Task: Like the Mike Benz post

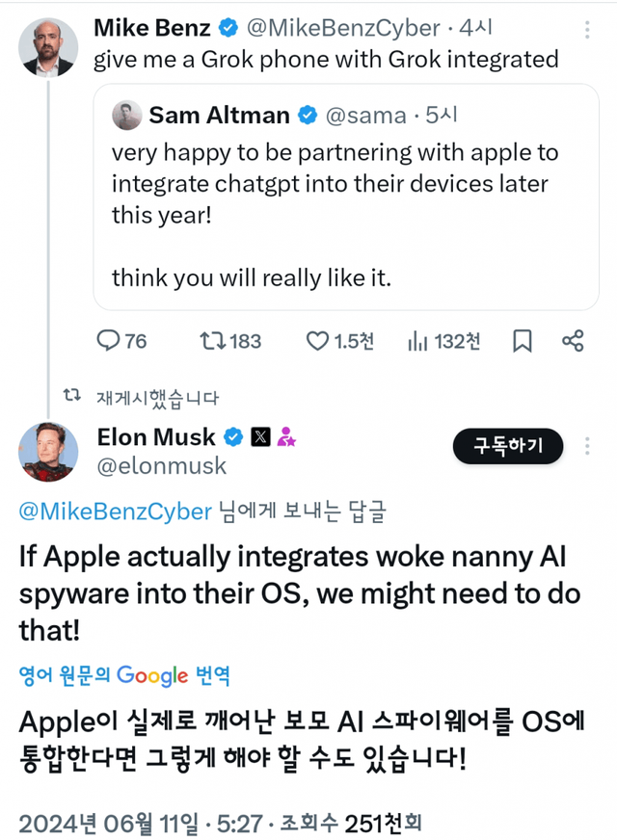Action: (x=317, y=340)
